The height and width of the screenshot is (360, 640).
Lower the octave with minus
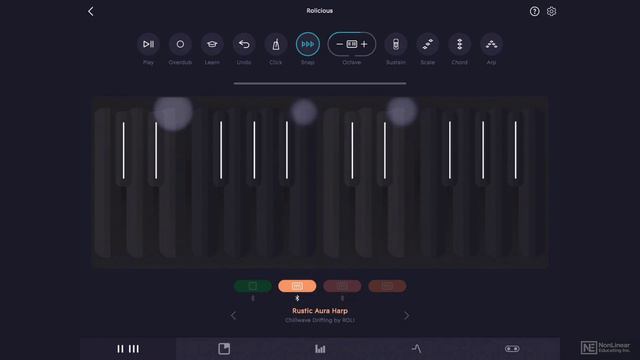[x=339, y=44]
